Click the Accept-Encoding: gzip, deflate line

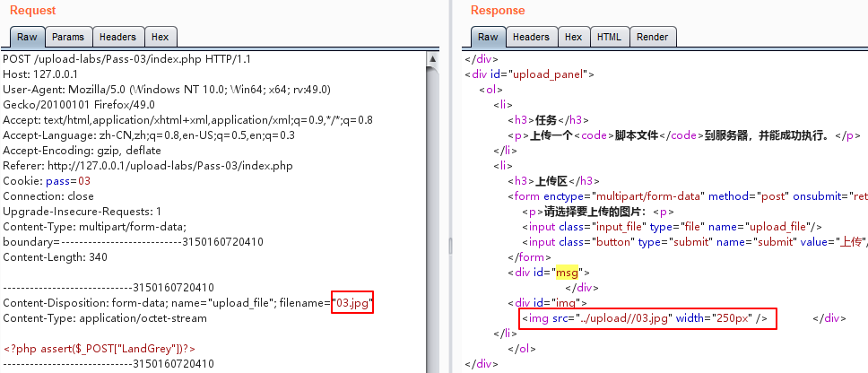tap(82, 151)
